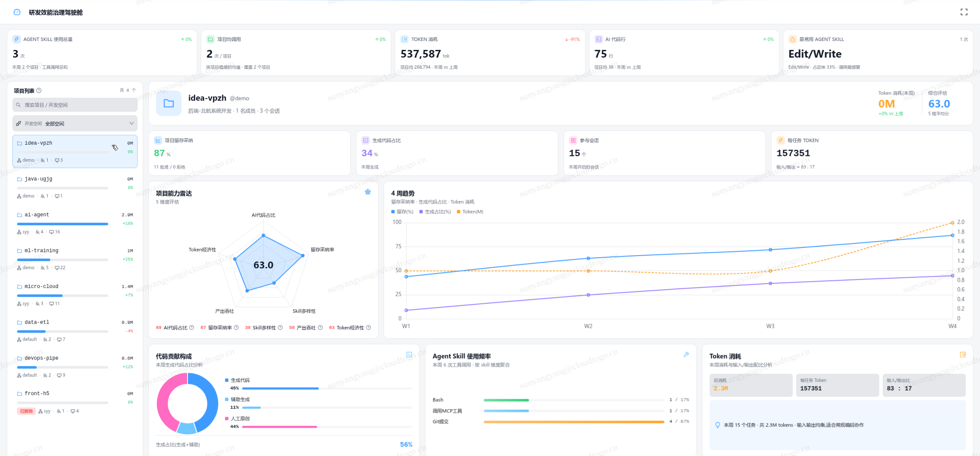
Task: Click the 87 % 项目留存采纳 value
Action: point(162,153)
